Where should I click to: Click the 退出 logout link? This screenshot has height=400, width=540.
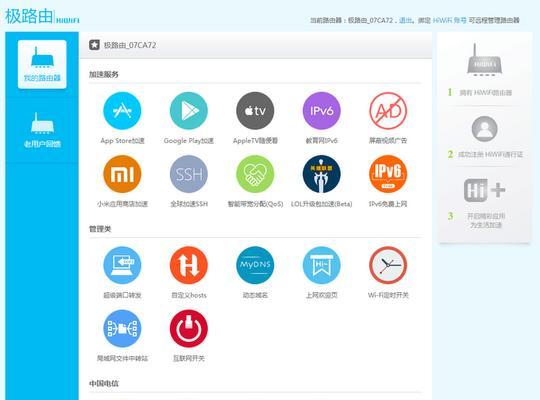coord(405,20)
